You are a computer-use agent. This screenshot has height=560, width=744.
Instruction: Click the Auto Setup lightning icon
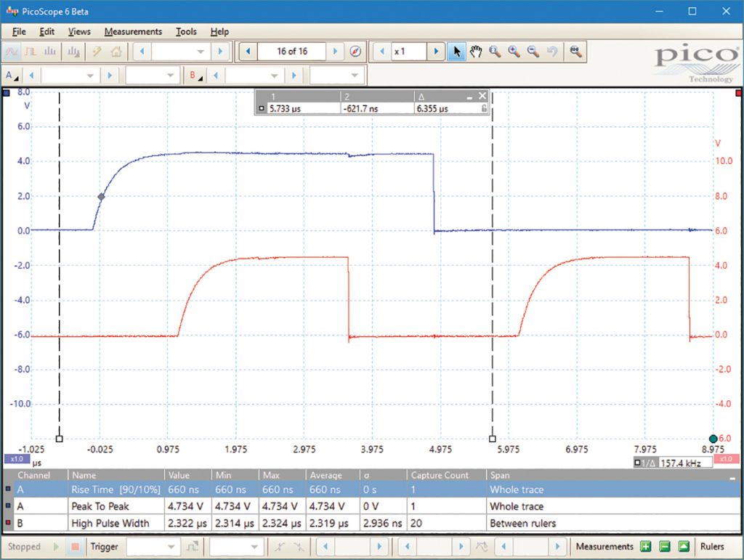click(x=97, y=52)
